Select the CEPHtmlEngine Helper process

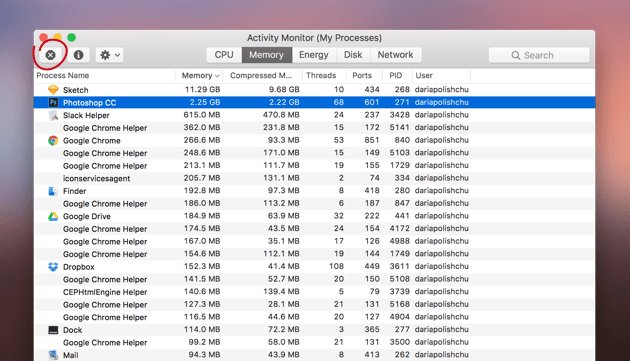click(x=105, y=292)
